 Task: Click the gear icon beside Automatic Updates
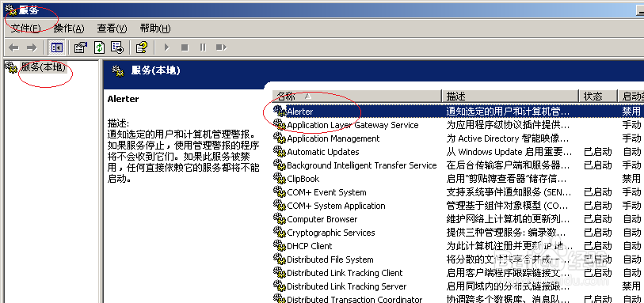coord(280,152)
